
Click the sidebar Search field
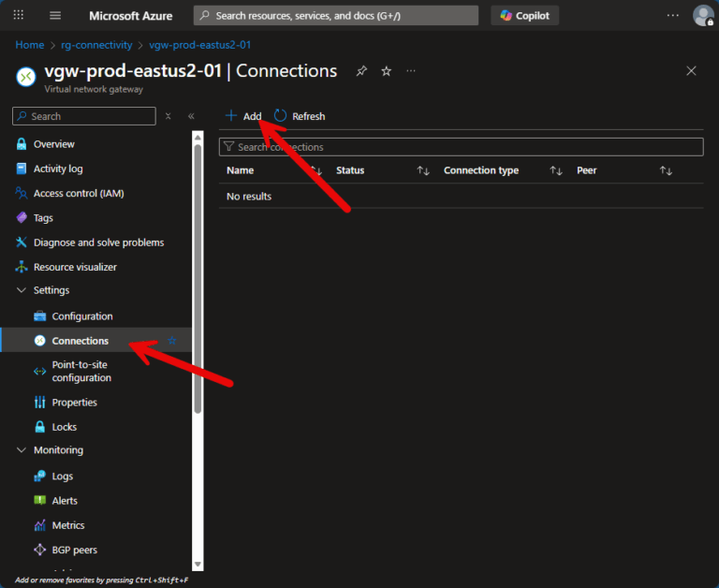tap(84, 116)
